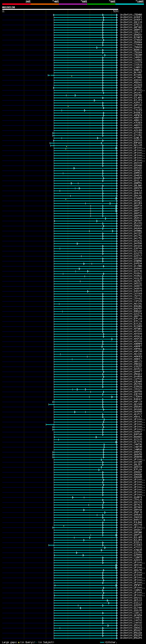Click the red 20% identity legend segment

tap(16, 4)
